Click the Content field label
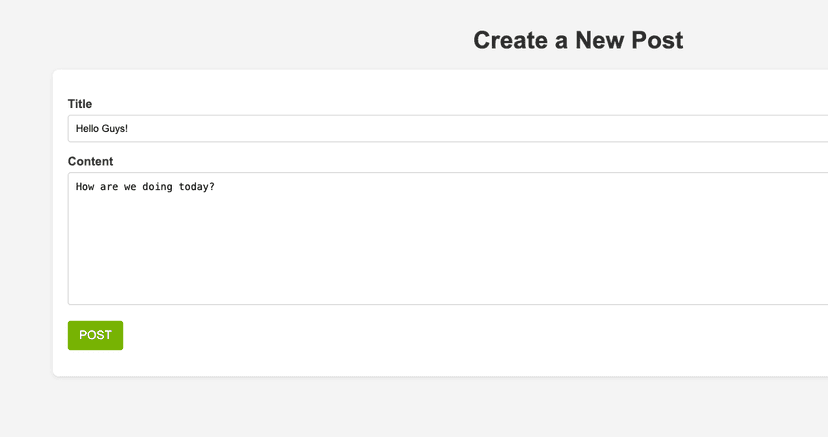828x437 pixels. coord(90,161)
